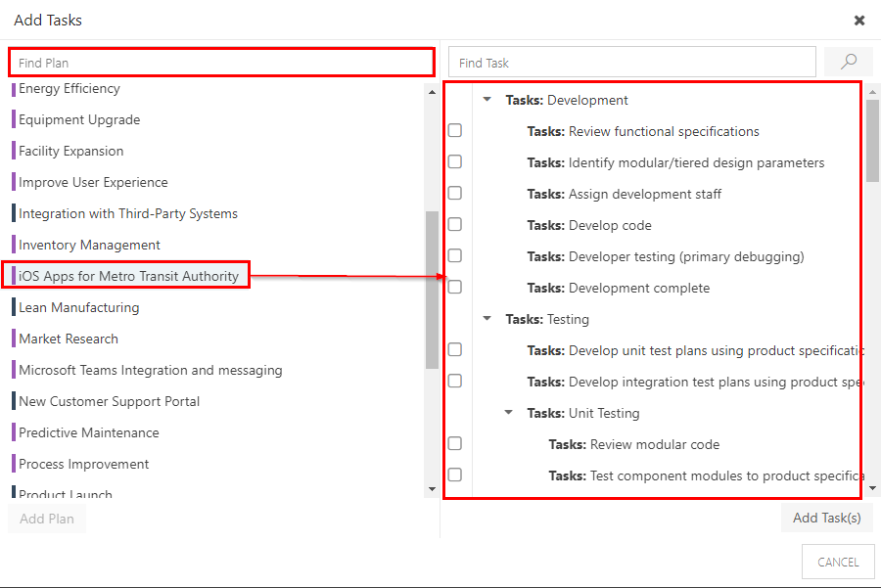Check the 'Develop code' task

(454, 224)
